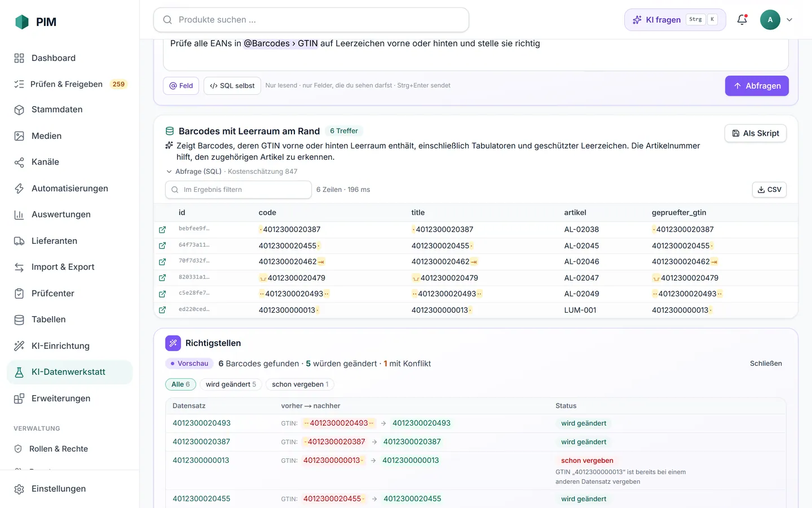This screenshot has height=508, width=812.
Task: Click the PIM logo icon
Action: 21,22
